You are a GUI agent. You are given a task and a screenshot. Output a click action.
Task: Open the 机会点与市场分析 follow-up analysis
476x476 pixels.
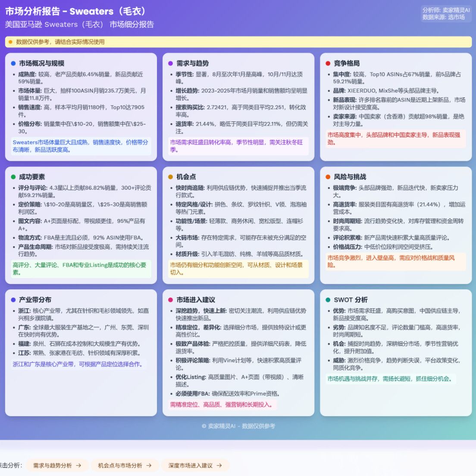click(124, 466)
